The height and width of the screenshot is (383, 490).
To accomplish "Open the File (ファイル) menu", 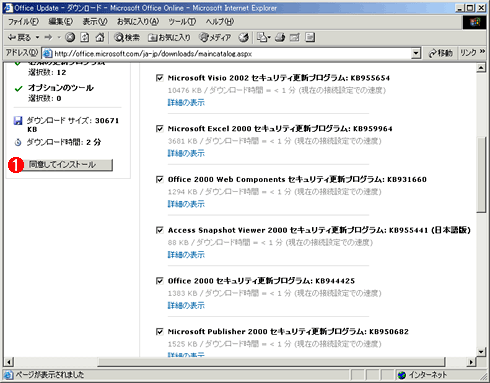I will pos(23,22).
